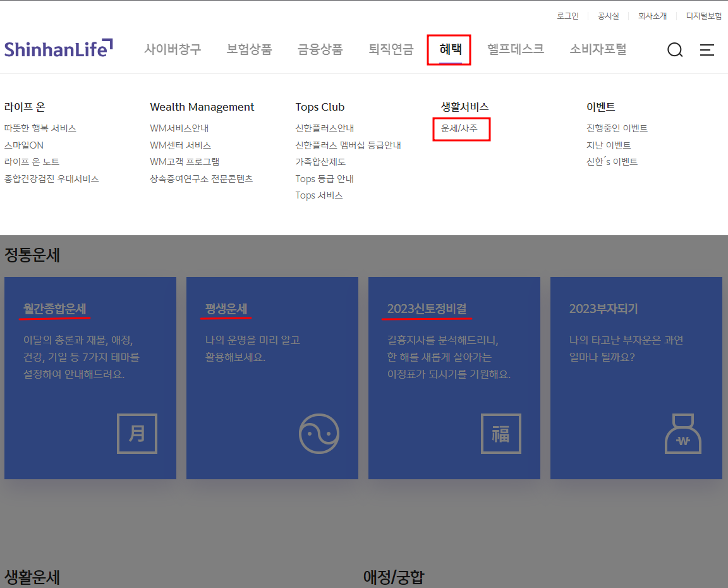The width and height of the screenshot is (728, 588).
Task: Open the 퇴직연금 menu
Action: (391, 49)
